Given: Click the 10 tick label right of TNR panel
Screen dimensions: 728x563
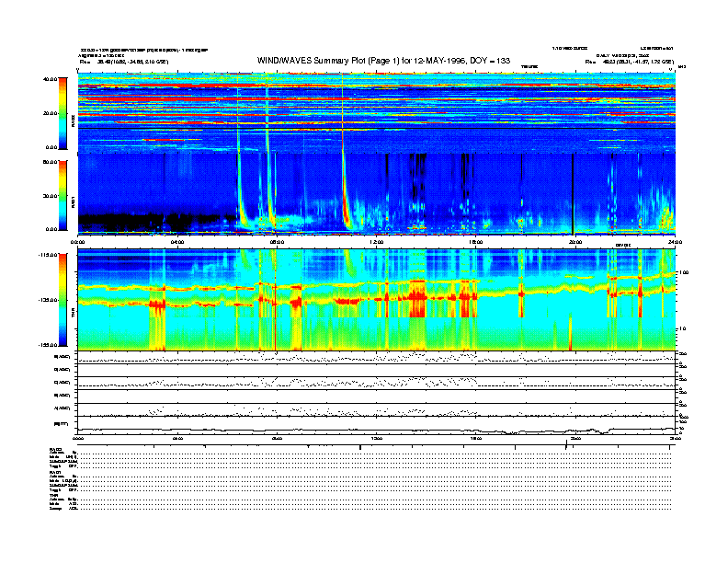Looking at the screenshot, I should [x=683, y=328].
